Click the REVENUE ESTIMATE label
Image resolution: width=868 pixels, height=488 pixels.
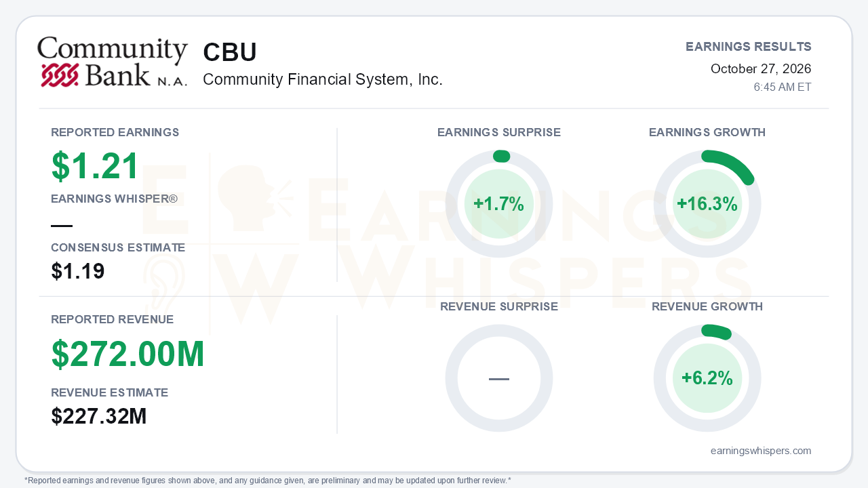(110, 392)
